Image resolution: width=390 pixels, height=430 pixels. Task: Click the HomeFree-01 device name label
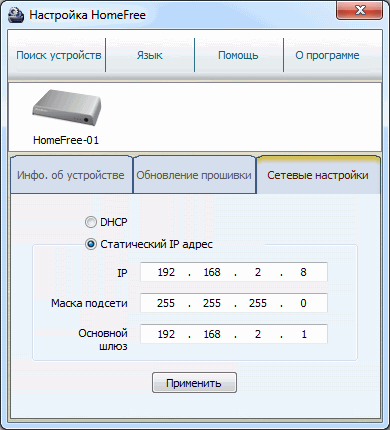66,140
